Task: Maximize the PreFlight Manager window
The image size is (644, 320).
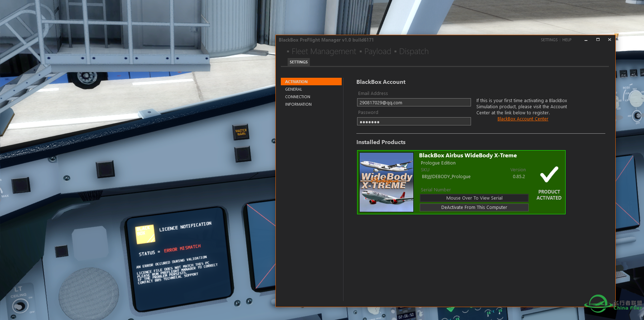Action: coord(598,40)
